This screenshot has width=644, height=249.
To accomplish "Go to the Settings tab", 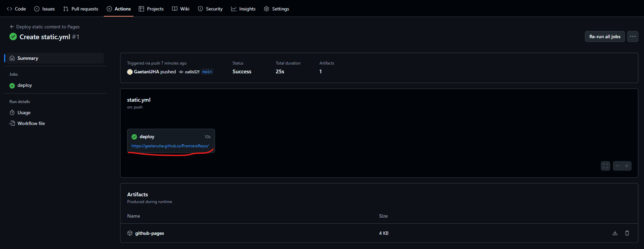I will [276, 9].
